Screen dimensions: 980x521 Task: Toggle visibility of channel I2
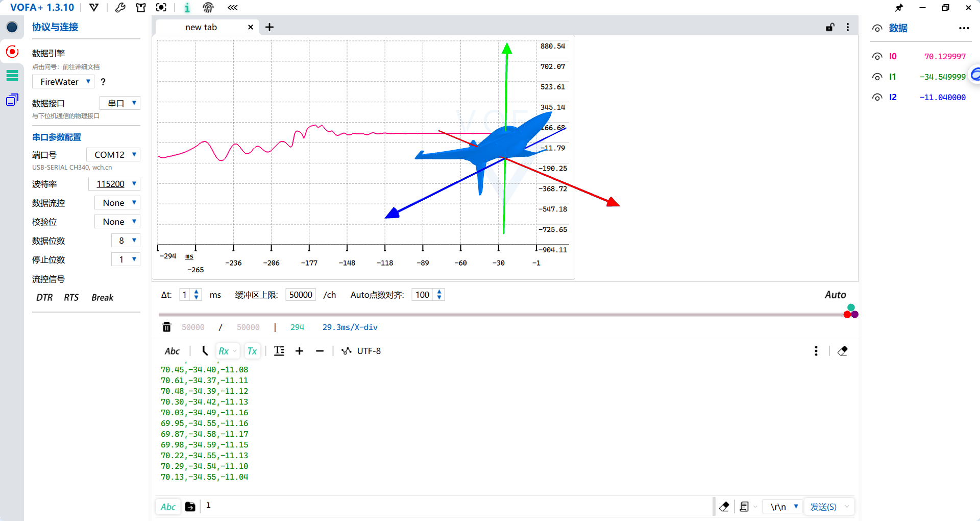coord(877,97)
